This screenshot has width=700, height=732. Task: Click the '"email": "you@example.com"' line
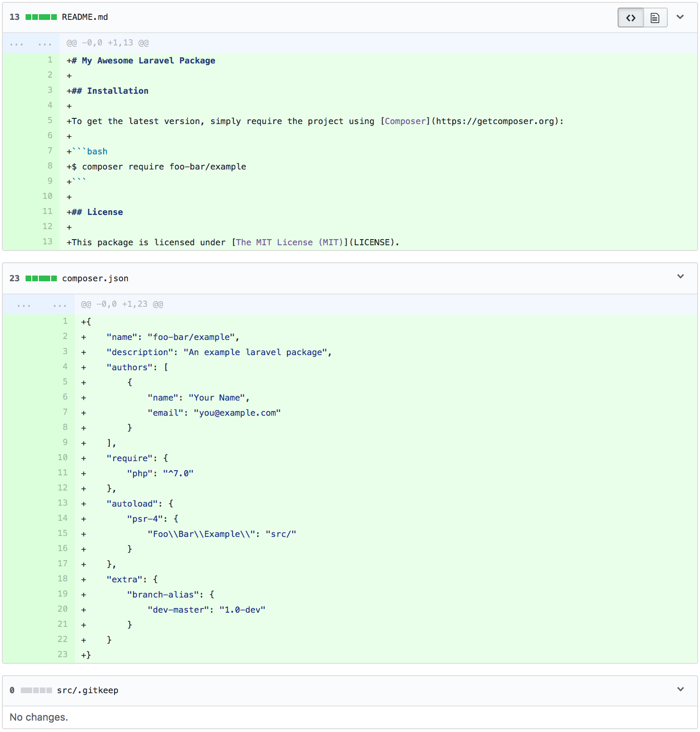(x=214, y=413)
